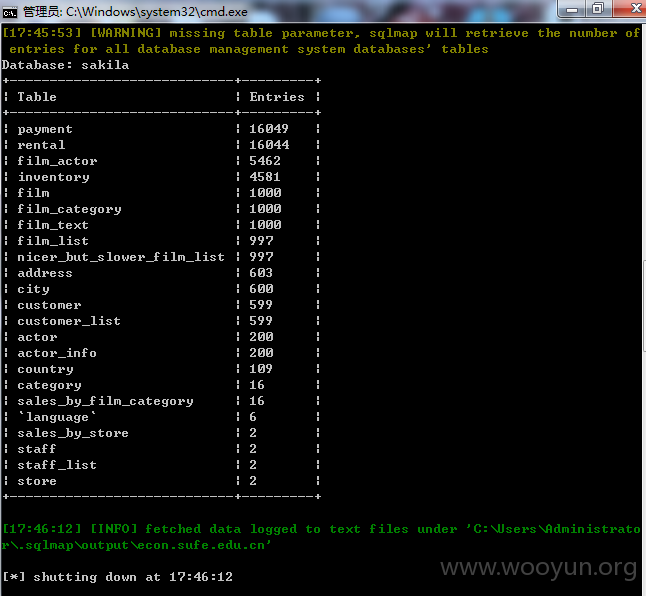Click the entry count 600

[x=261, y=289]
